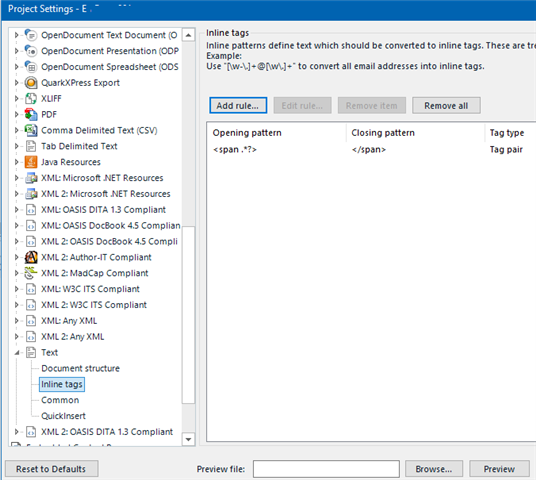Click the OpenDocument Presentation icon
Viewport: 536px width, 480px height.
pos(31,51)
